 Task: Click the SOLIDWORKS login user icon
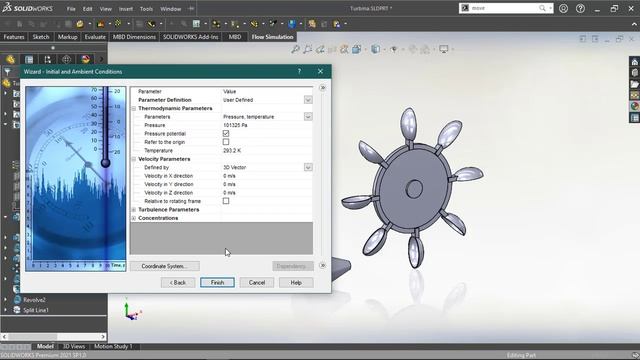click(563, 8)
